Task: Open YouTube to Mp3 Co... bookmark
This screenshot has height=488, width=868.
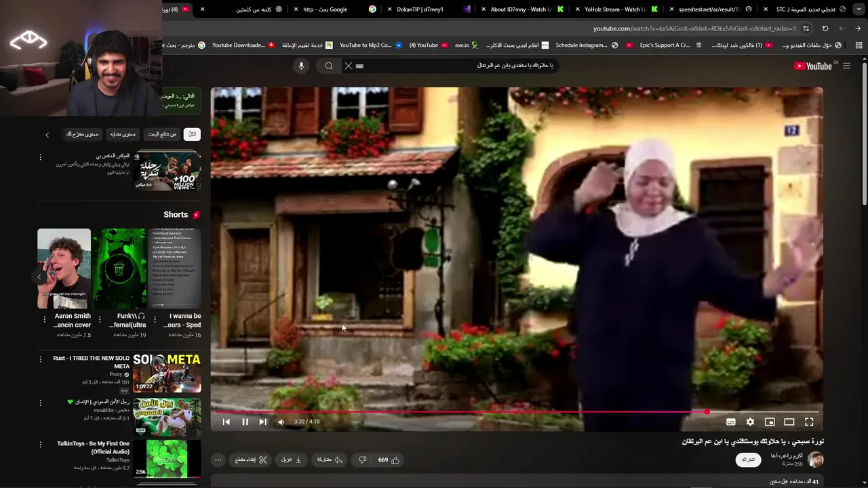Action: point(370,45)
